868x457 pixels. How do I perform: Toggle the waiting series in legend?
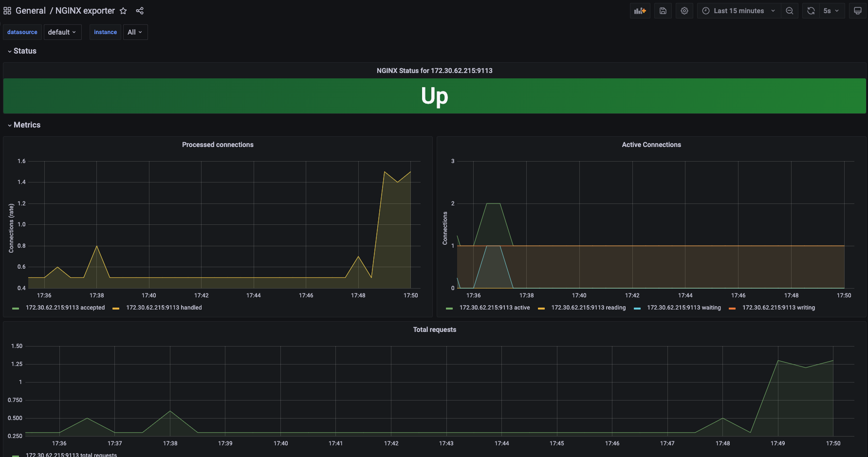pyautogui.click(x=684, y=308)
